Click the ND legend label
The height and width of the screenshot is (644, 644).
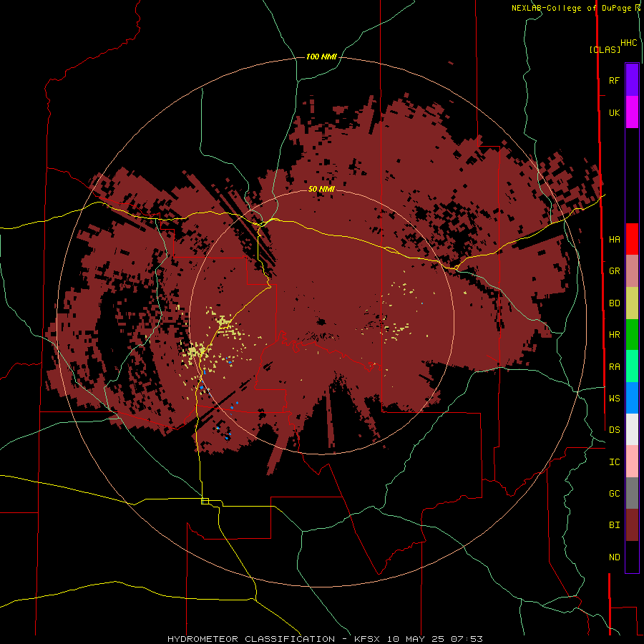click(x=614, y=557)
